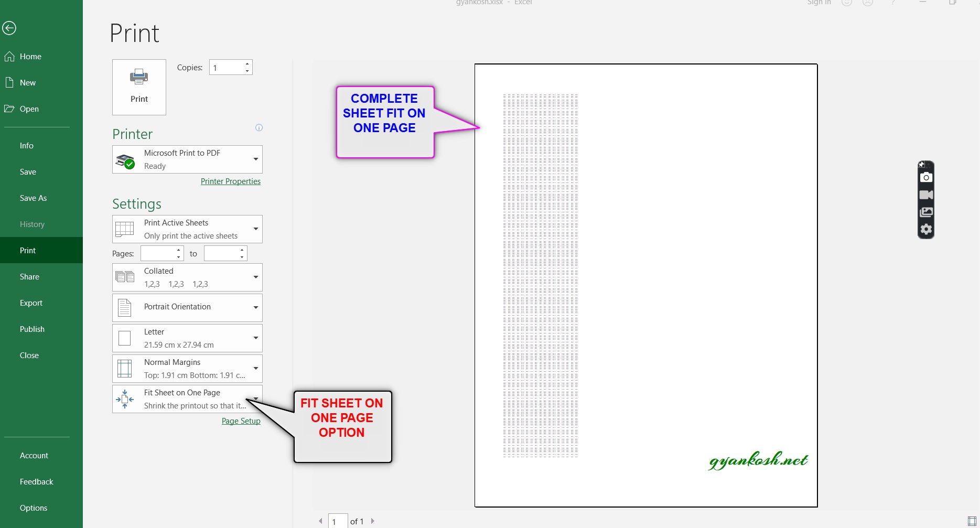Go to previous preview page arrow
This screenshot has width=980, height=528.
click(x=320, y=521)
